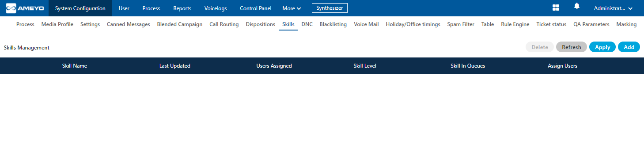Open the notifications bell
This screenshot has height=164, width=644.
coord(576,6)
